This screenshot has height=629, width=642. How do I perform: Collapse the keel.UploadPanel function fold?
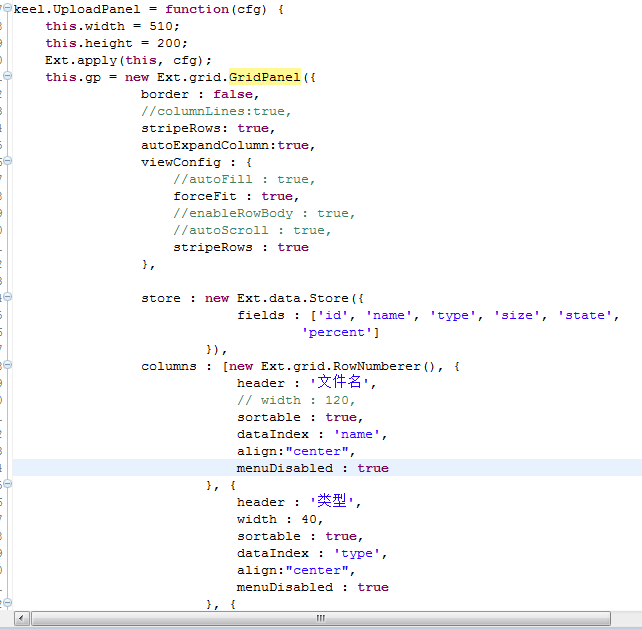[x=6, y=9]
